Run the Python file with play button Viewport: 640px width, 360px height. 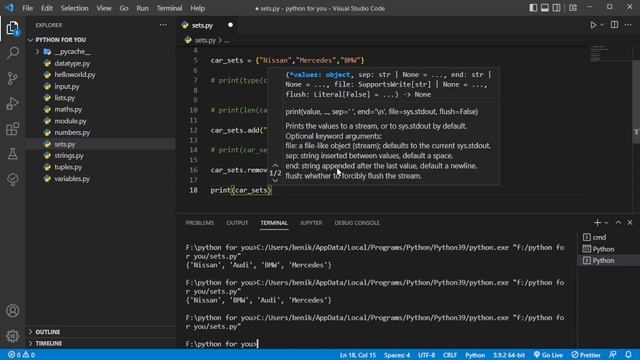(593, 25)
